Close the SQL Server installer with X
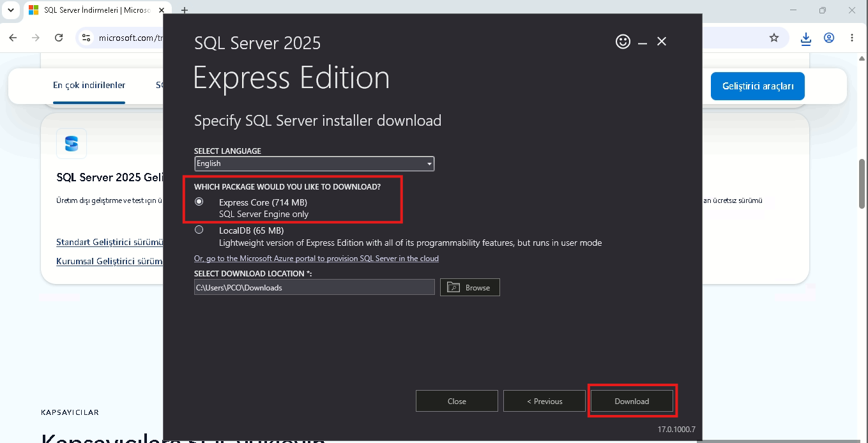868x443 pixels. pos(662,41)
